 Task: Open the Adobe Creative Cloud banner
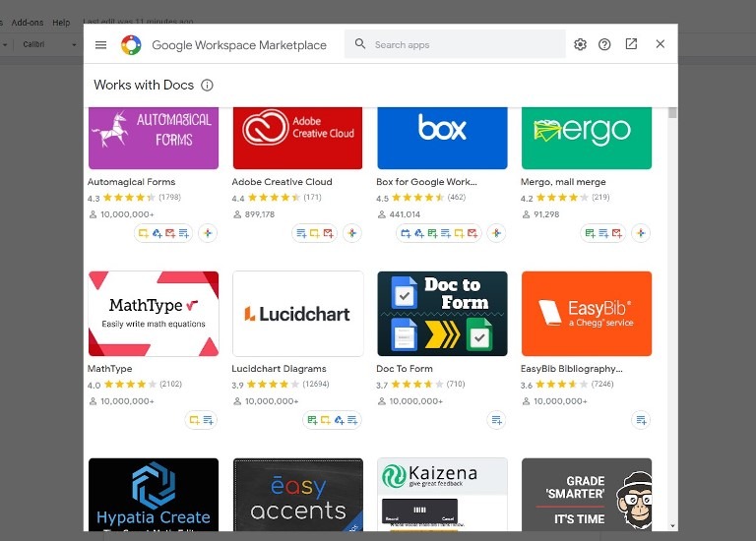click(x=297, y=138)
